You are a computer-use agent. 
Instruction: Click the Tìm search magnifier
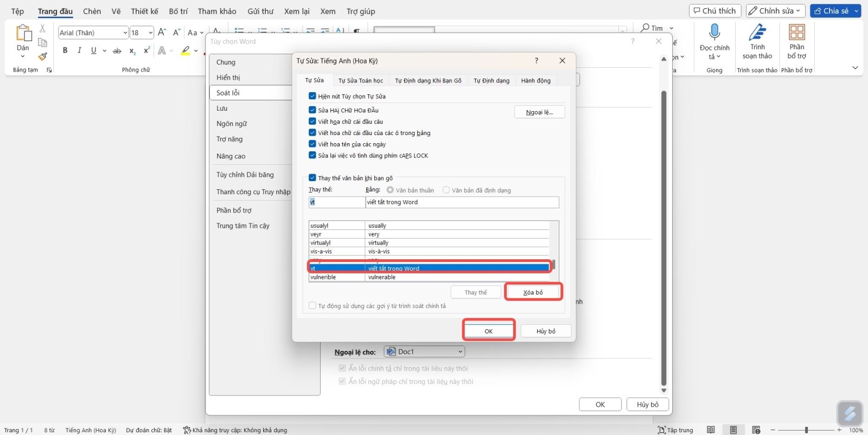coord(645,28)
